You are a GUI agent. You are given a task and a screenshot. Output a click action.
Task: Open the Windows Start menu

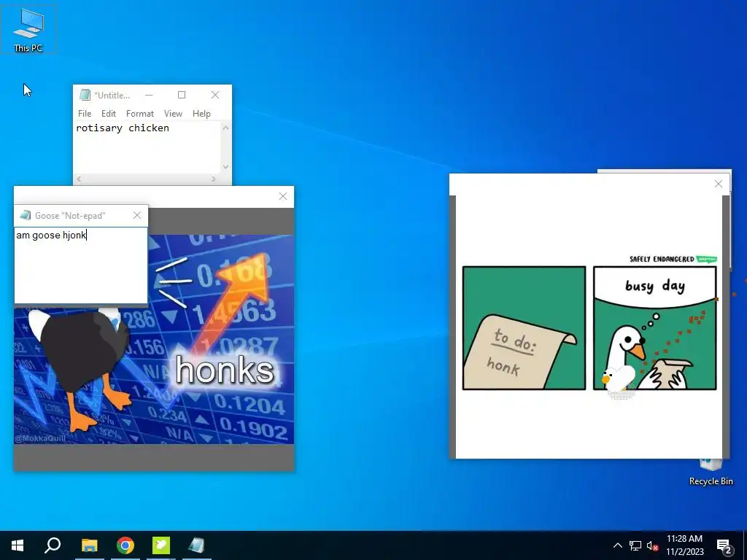point(18,545)
